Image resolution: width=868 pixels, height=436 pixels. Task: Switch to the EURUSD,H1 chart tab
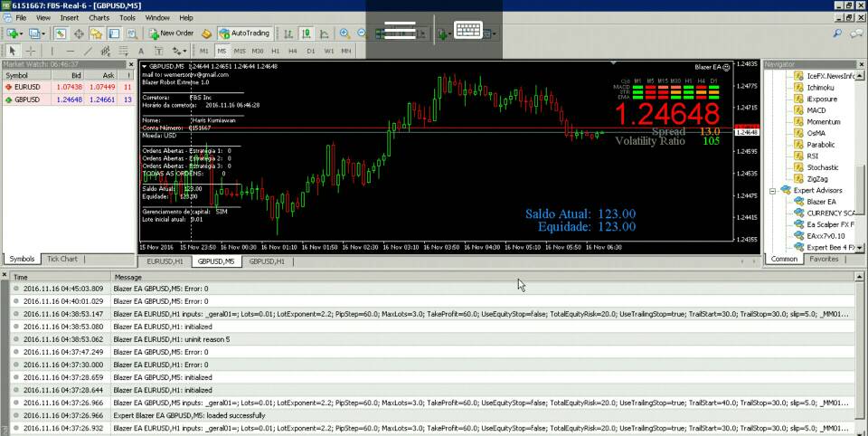pyautogui.click(x=165, y=261)
